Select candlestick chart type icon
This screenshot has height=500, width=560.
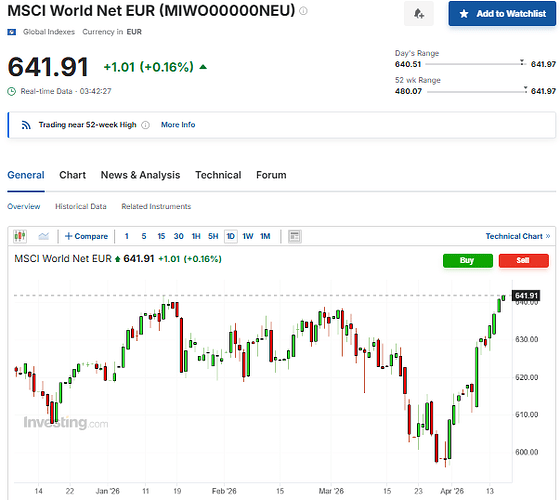point(20,236)
